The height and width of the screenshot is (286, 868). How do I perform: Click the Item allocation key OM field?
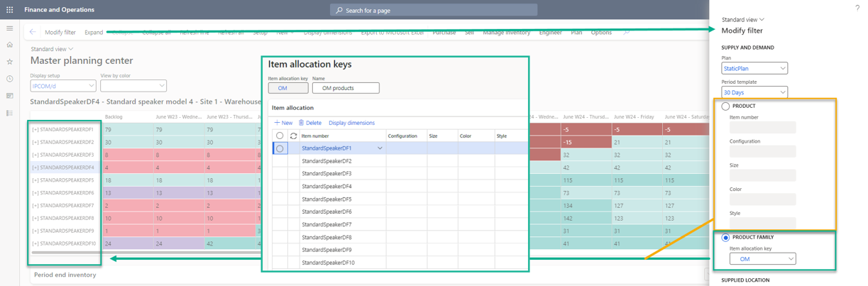tap(288, 88)
